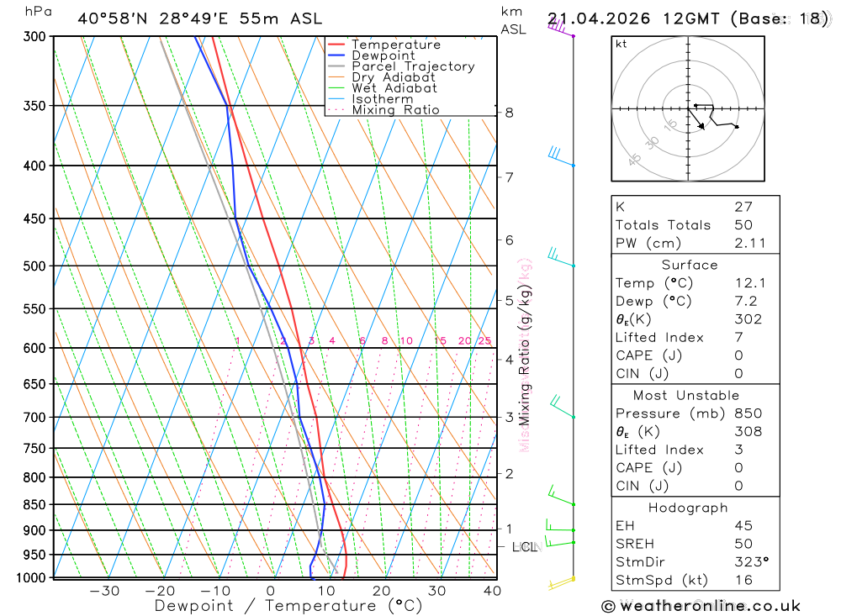The image size is (841, 616).
Task: Click the Hodograph section heading
Action: pyautogui.click(x=688, y=508)
